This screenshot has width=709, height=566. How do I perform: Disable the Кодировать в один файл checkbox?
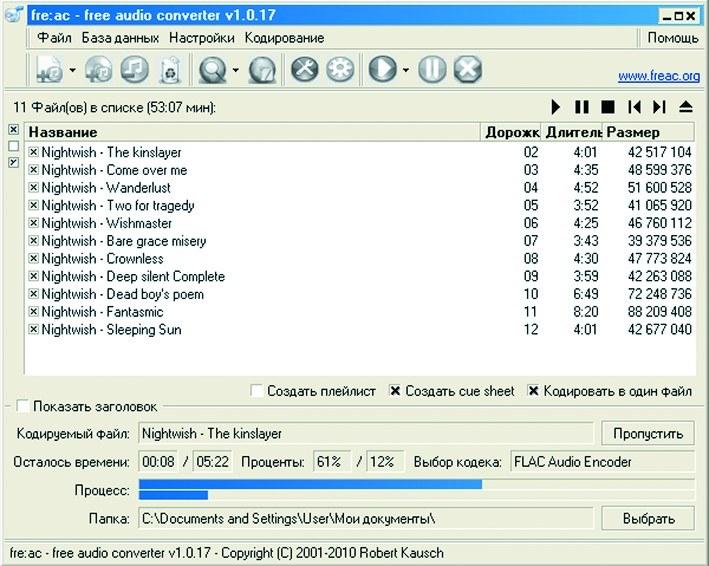(x=534, y=391)
